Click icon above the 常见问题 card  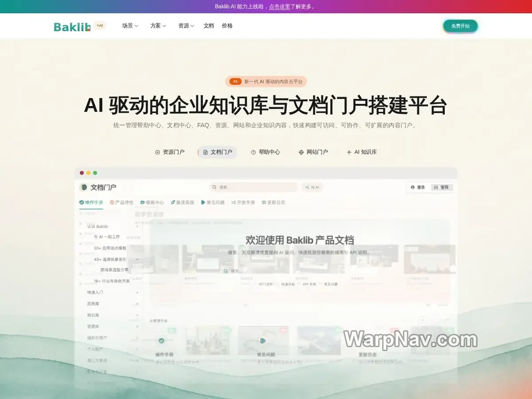tap(263, 340)
